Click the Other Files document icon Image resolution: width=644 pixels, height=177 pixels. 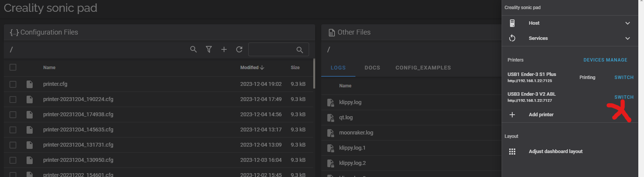pyautogui.click(x=331, y=33)
